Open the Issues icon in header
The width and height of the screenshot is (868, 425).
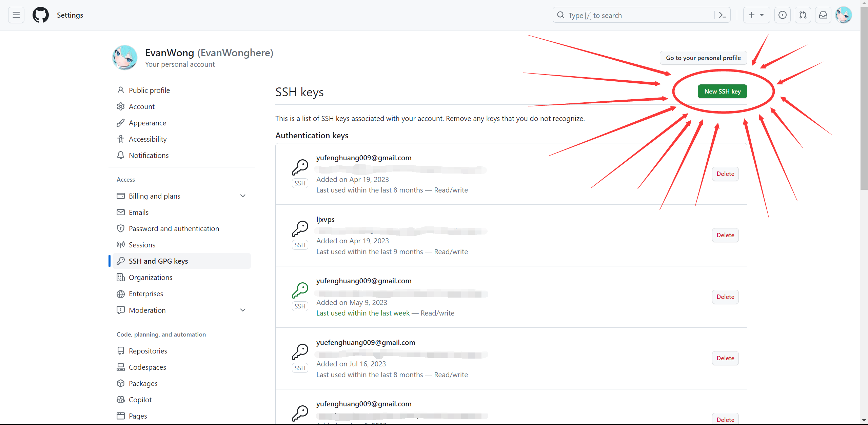pyautogui.click(x=782, y=15)
